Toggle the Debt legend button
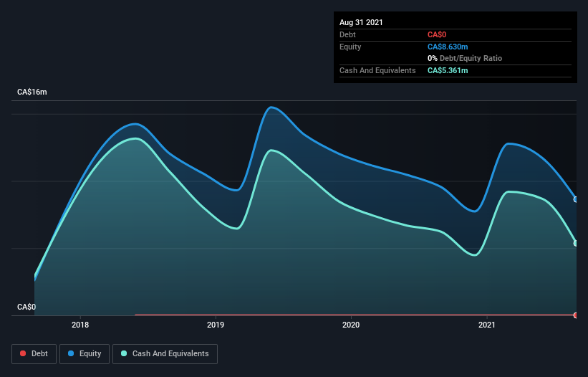 pos(34,354)
